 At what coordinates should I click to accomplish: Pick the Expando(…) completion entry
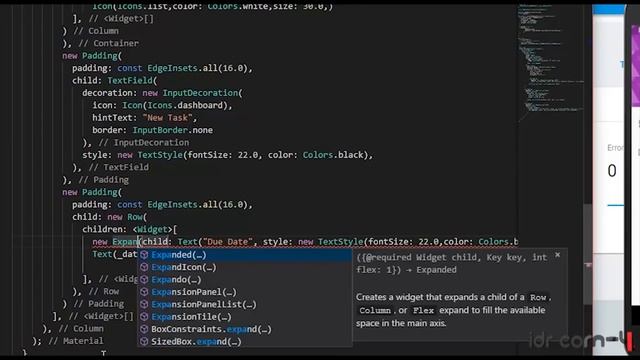244,280
